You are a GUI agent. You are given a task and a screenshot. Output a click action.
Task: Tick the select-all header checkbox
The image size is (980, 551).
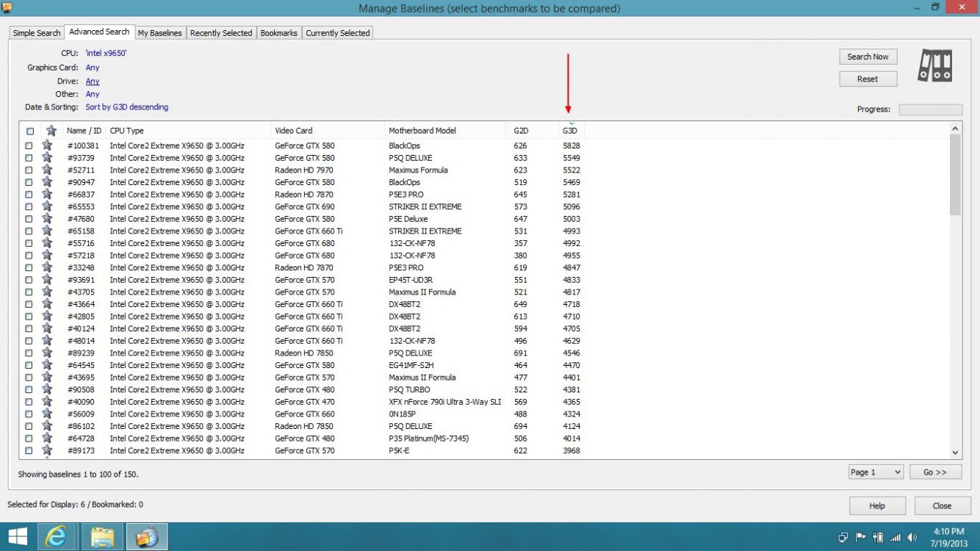click(x=30, y=132)
